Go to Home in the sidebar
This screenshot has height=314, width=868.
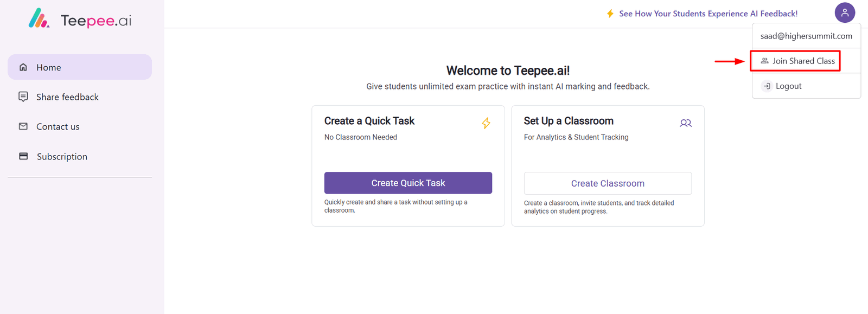tap(80, 67)
